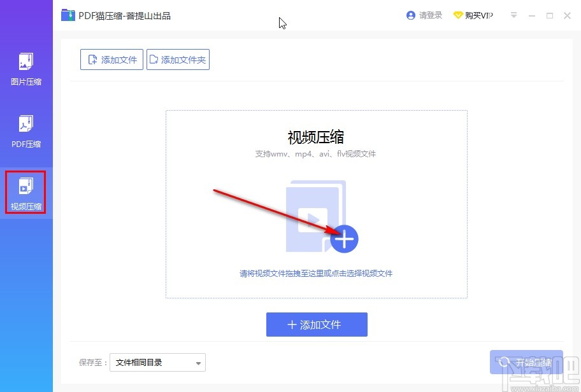Viewport: 581px width, 392px height.
Task: Maximize the PDF猫压缩 window
Action: (550, 15)
